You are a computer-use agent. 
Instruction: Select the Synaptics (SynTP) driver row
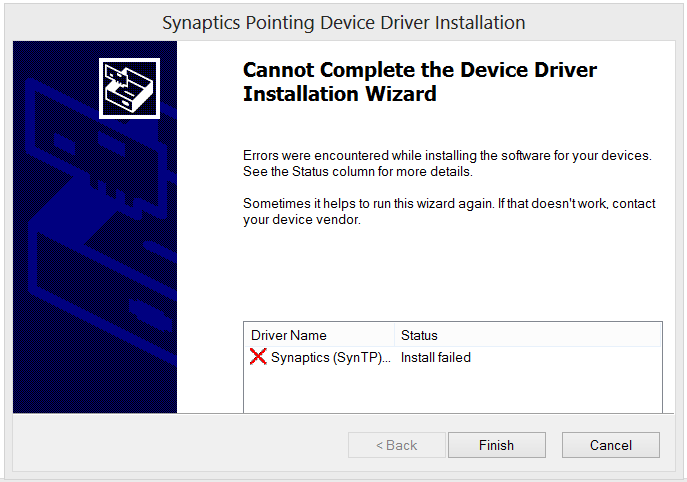(x=453, y=358)
